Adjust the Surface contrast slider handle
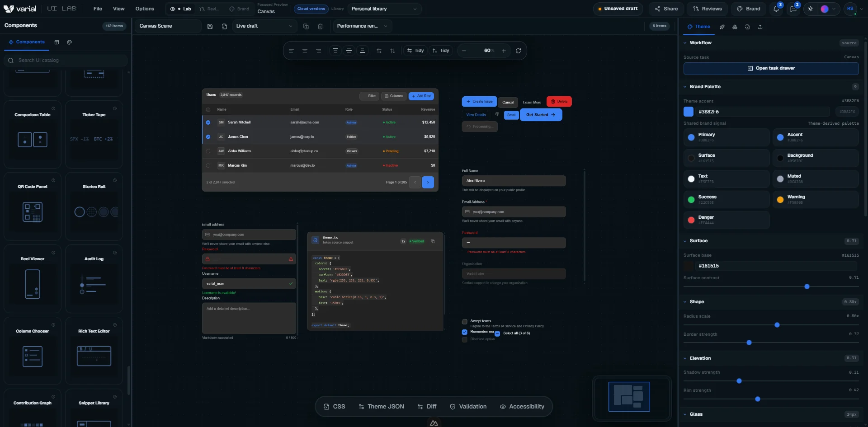The width and height of the screenshot is (868, 427). point(807,286)
